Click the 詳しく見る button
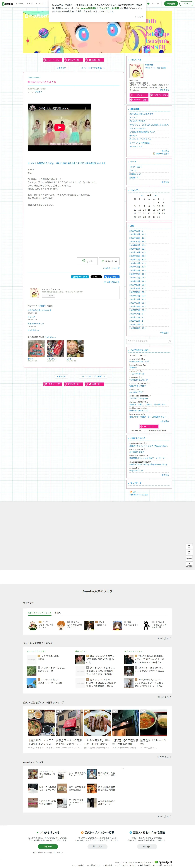The image size is (195, 868). coord(97,846)
